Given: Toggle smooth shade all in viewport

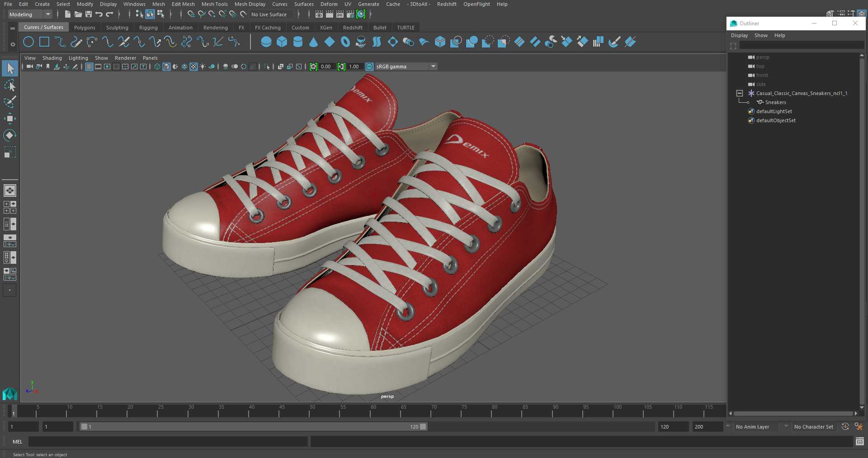Looking at the screenshot, I should pos(166,67).
